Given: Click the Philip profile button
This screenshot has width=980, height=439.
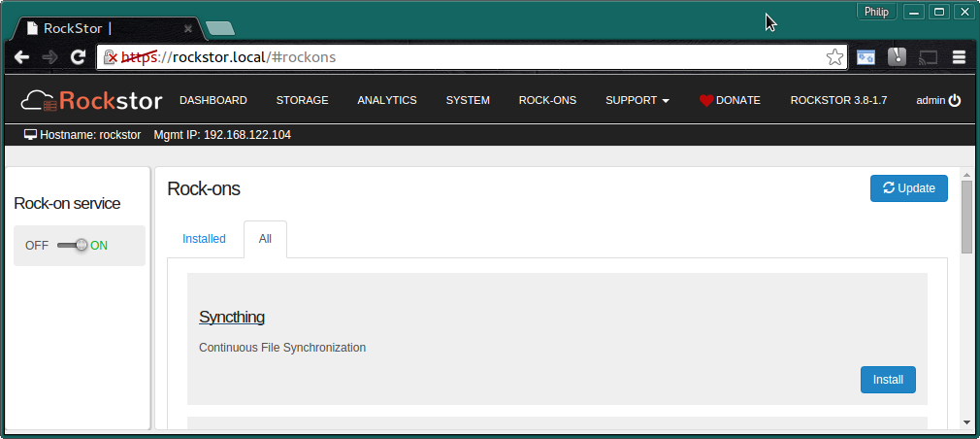Looking at the screenshot, I should 876,12.
